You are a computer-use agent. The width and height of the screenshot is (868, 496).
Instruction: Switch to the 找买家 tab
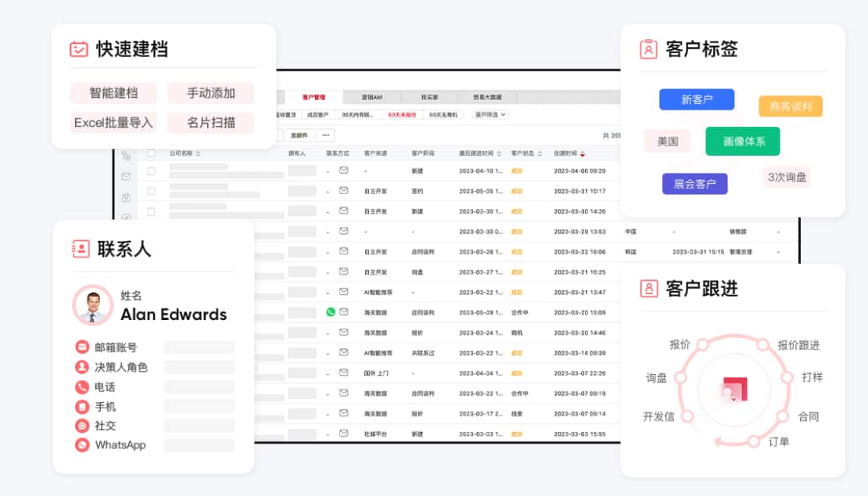pyautogui.click(x=430, y=96)
